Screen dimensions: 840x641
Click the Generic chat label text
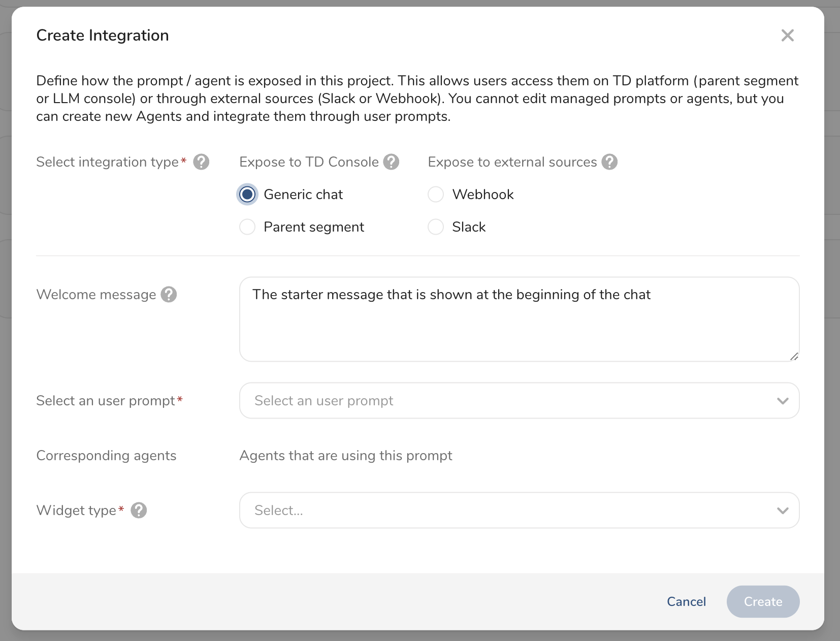point(303,195)
